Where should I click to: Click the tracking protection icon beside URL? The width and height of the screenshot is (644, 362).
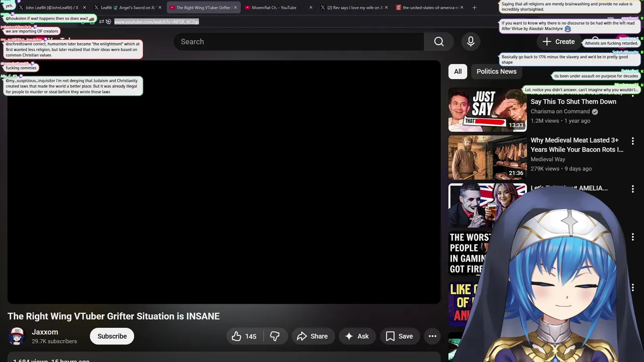[108, 22]
